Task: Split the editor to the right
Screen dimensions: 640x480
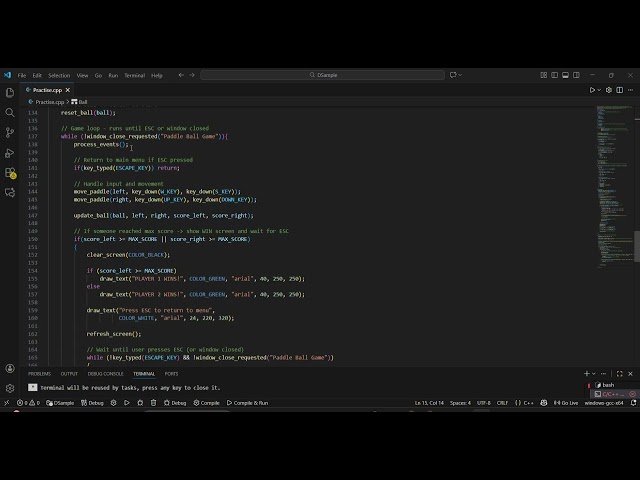Action: 620,90
